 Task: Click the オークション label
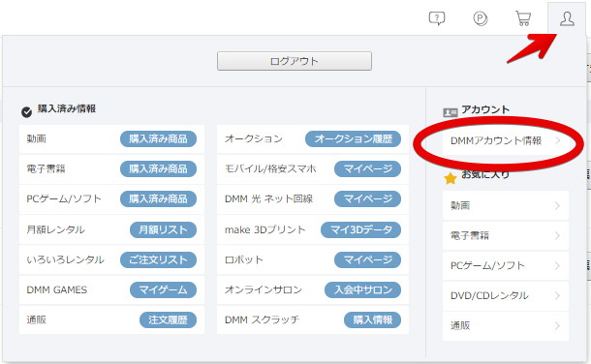[x=253, y=138]
